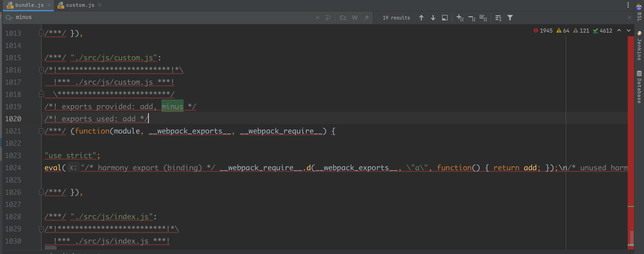Add selection for next occurrence

pos(460,18)
